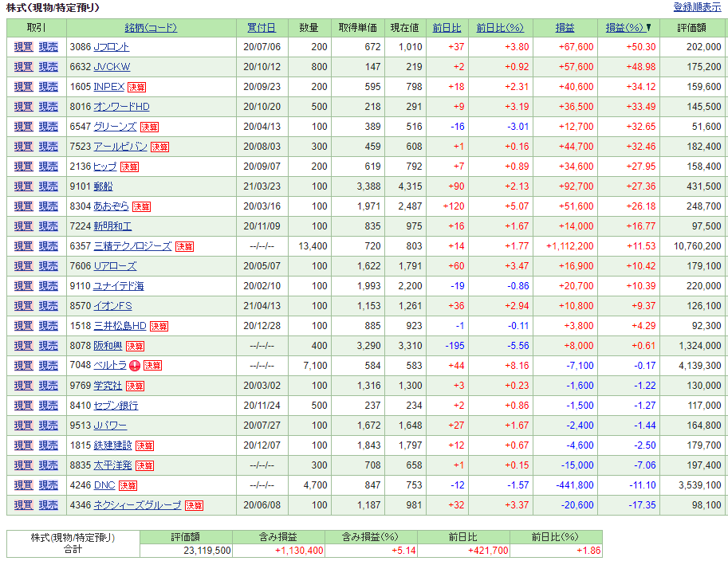Open the ヒップ stock link
The width and height of the screenshot is (728, 561).
105,167
